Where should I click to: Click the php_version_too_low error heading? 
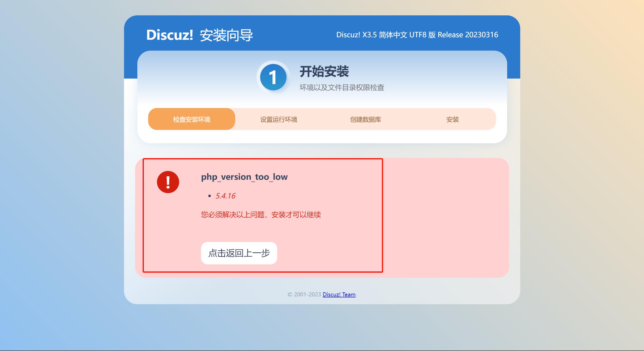coord(244,177)
